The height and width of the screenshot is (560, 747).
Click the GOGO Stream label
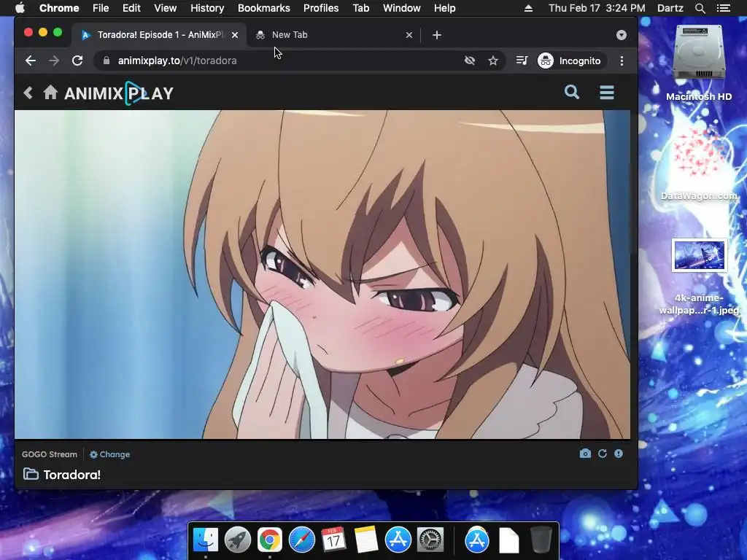(x=49, y=454)
